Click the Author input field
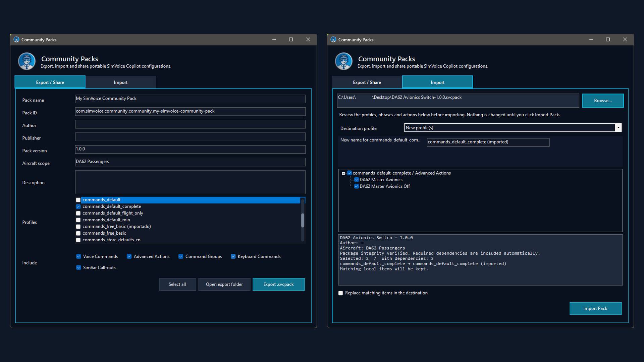 pos(190,124)
